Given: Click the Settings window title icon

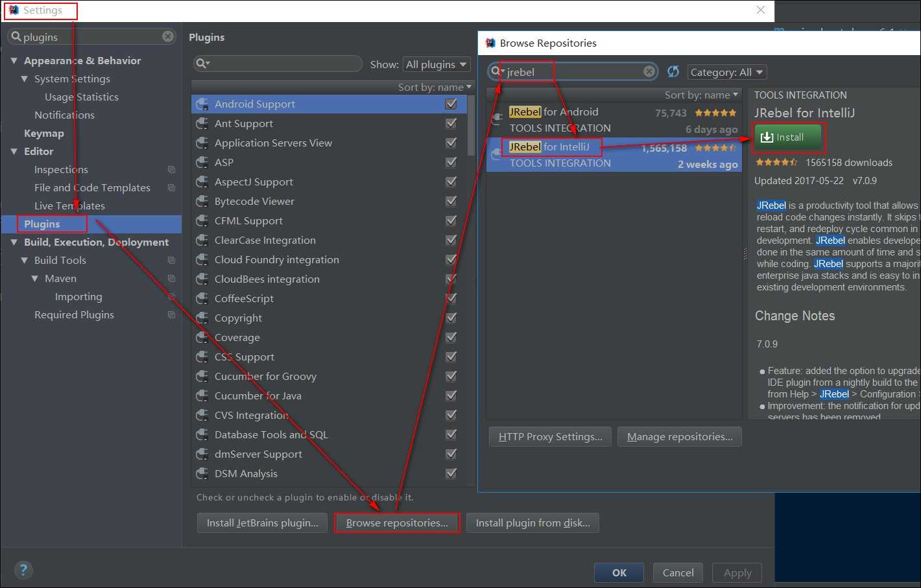Looking at the screenshot, I should pyautogui.click(x=14, y=10).
